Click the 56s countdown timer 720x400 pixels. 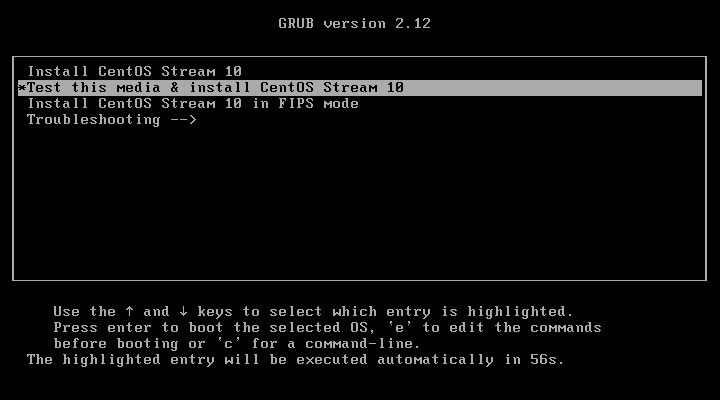[x=547, y=360]
